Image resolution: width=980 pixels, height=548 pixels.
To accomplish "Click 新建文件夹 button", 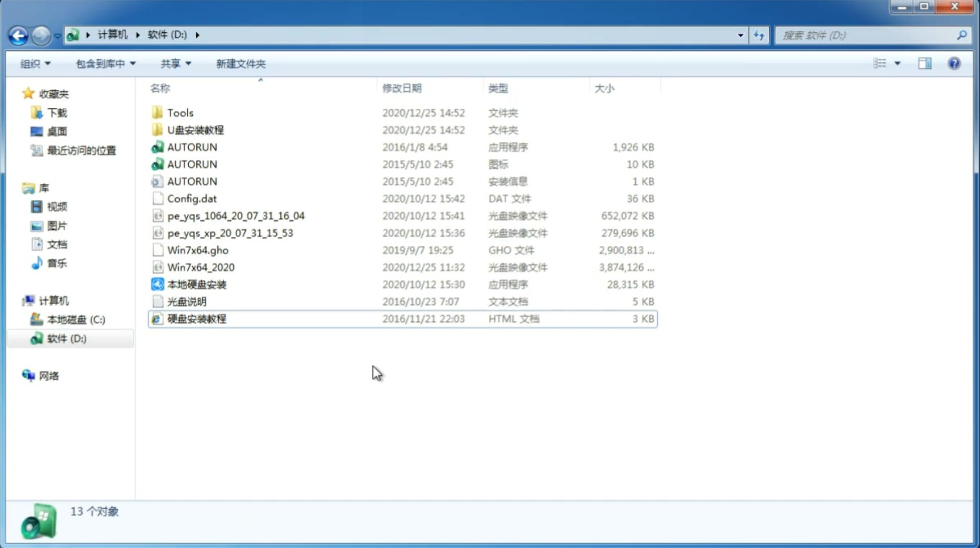I will [x=241, y=63].
